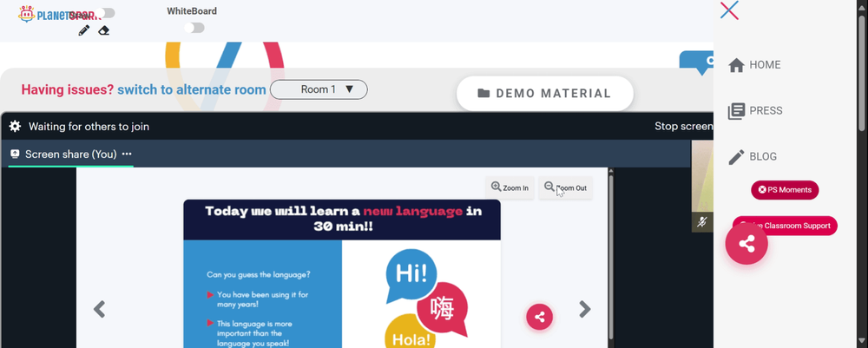Image resolution: width=868 pixels, height=348 pixels.
Task: Click the participant video thumbnail
Action: (x=702, y=186)
